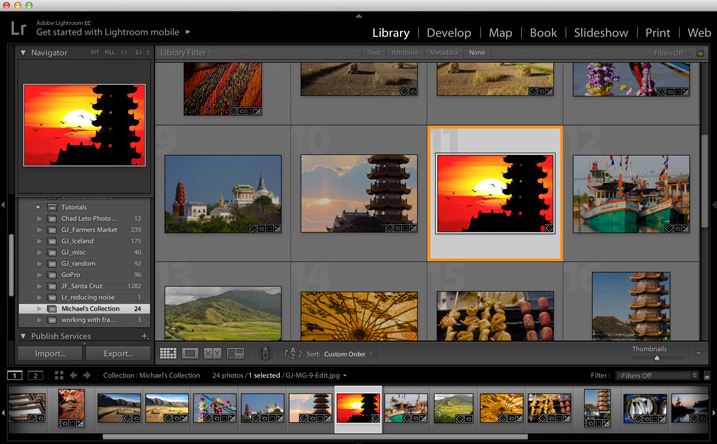Select the blue sky temple grid photo
The height and width of the screenshot is (444, 717).
[x=223, y=194]
